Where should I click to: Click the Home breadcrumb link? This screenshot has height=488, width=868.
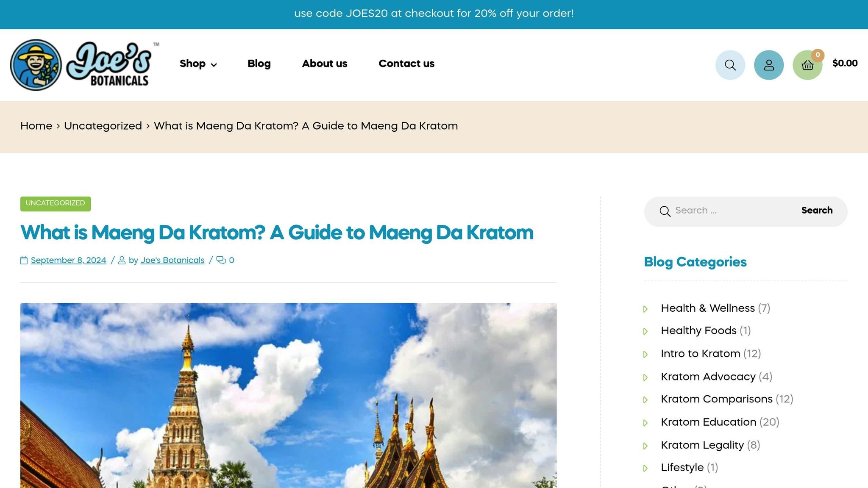point(36,126)
